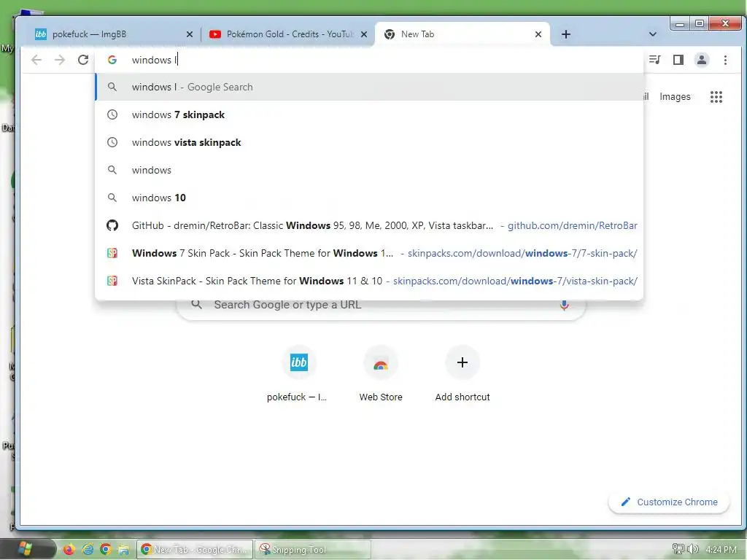This screenshot has height=560, width=747.
Task: Switch to Snipping Tool taskbar button
Action: point(312,550)
